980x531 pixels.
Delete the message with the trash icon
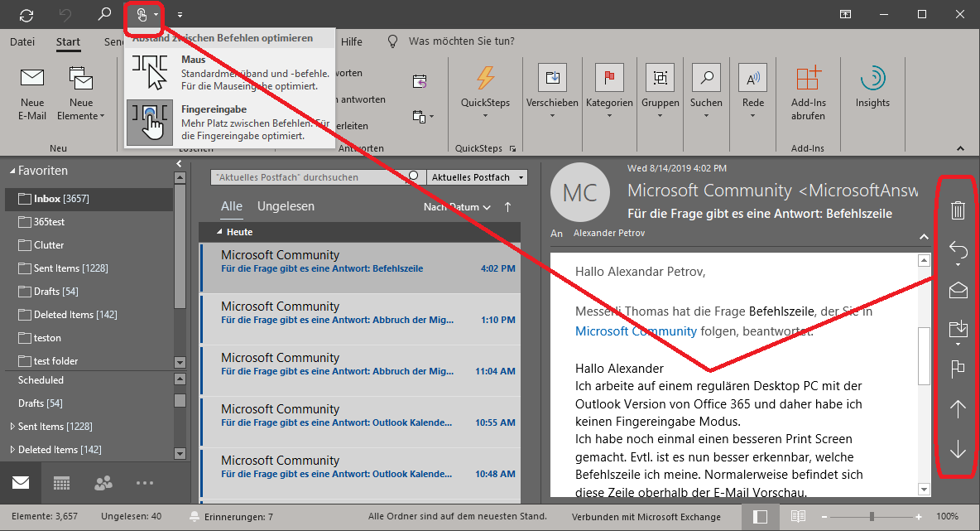tap(958, 210)
